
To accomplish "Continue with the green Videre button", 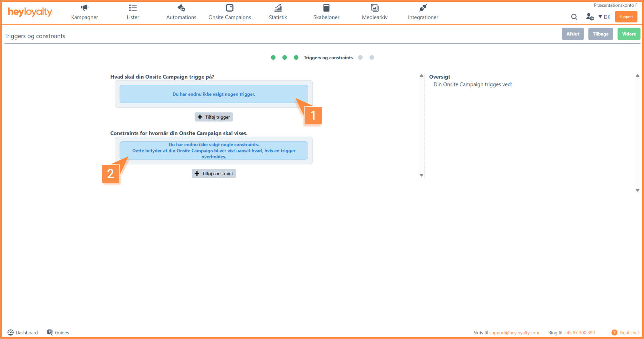I will pos(629,34).
